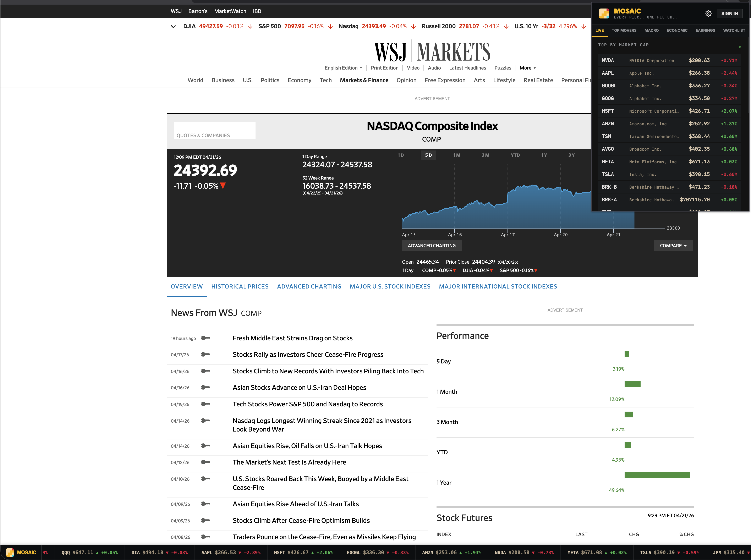Select the MSFT row in Mosaic list
The image size is (751, 560).
click(669, 111)
